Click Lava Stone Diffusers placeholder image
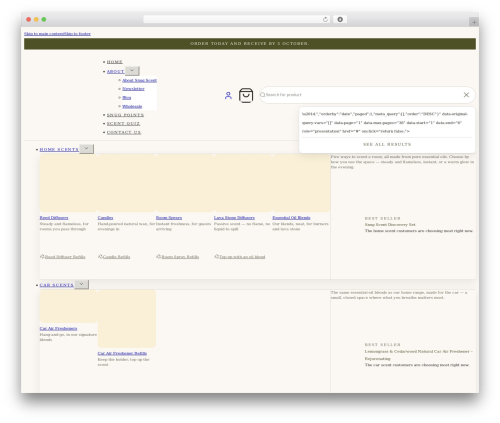The width and height of the screenshot is (500, 423). (243, 183)
